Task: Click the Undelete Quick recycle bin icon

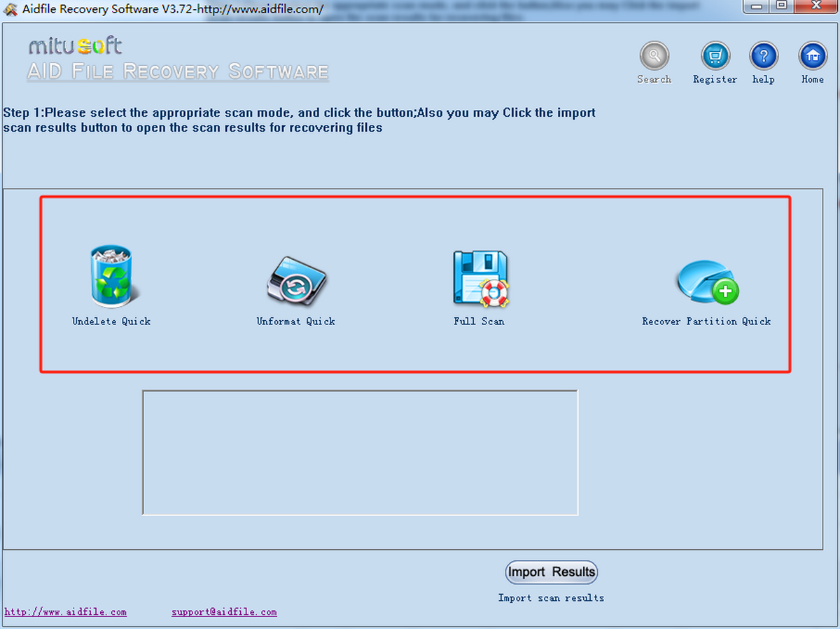Action: 113,276
